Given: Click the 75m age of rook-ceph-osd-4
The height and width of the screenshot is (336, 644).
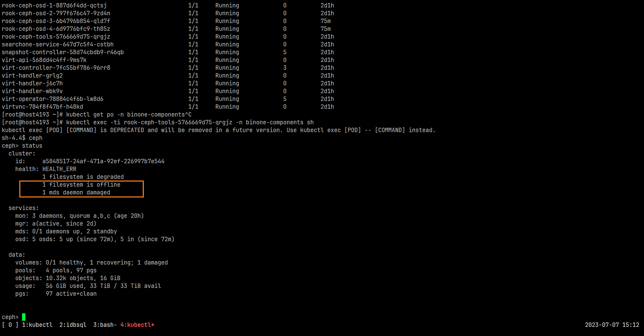Looking at the screenshot, I should 326,29.
